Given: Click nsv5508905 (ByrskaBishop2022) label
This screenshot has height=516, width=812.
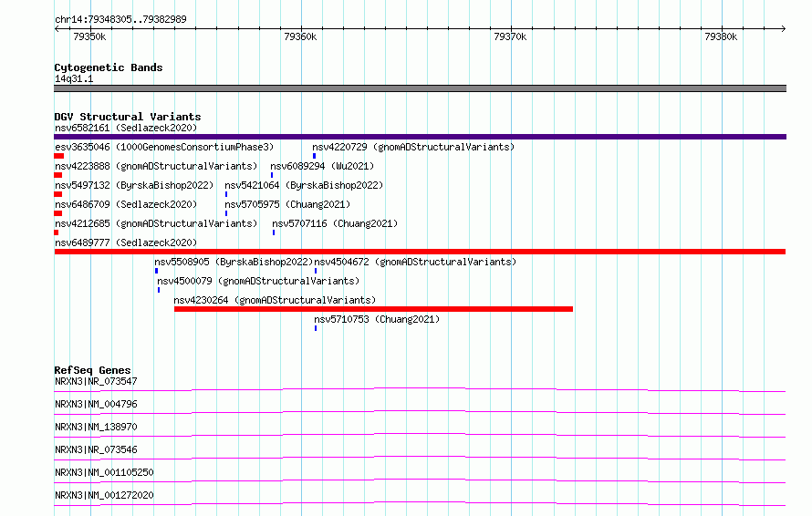Looking at the screenshot, I should pos(234,262).
